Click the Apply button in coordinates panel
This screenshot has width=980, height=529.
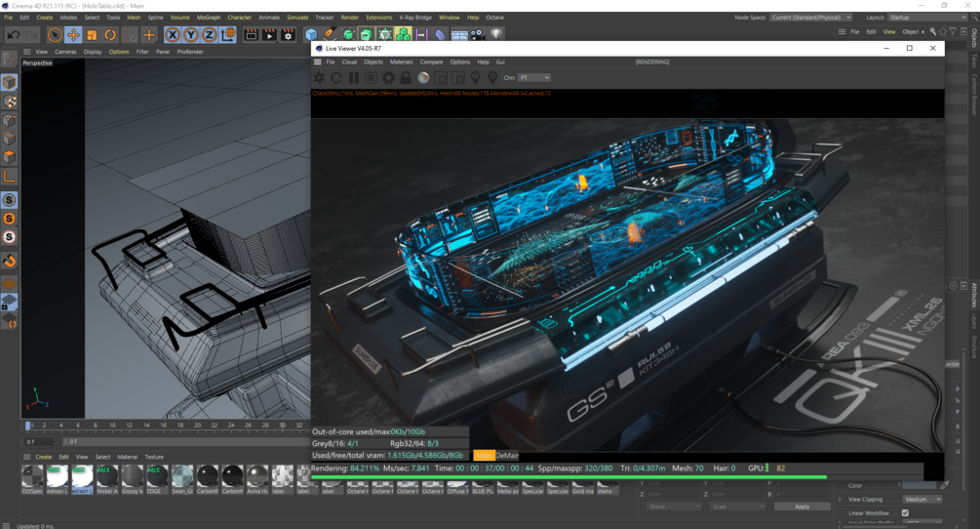[802, 507]
